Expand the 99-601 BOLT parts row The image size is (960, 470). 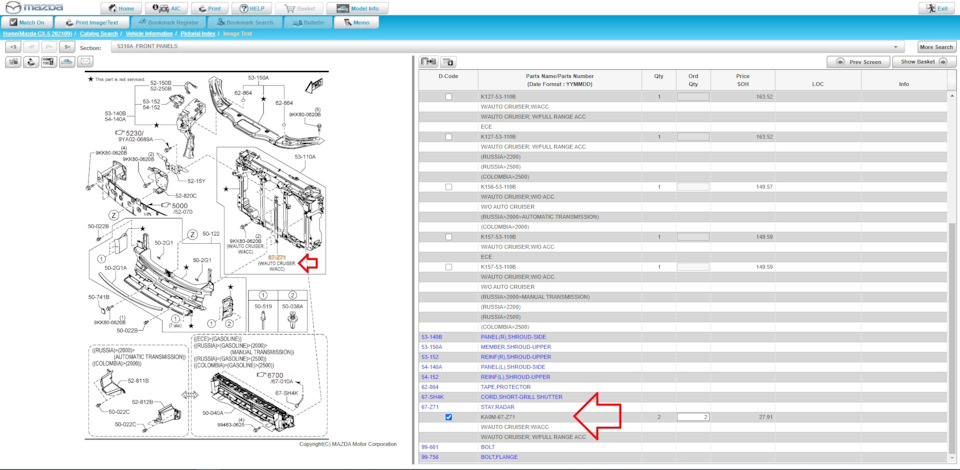click(683, 447)
